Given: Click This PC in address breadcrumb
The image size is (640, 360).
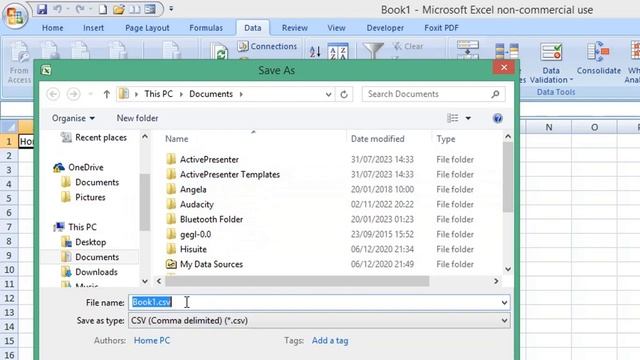Looking at the screenshot, I should click(x=158, y=94).
